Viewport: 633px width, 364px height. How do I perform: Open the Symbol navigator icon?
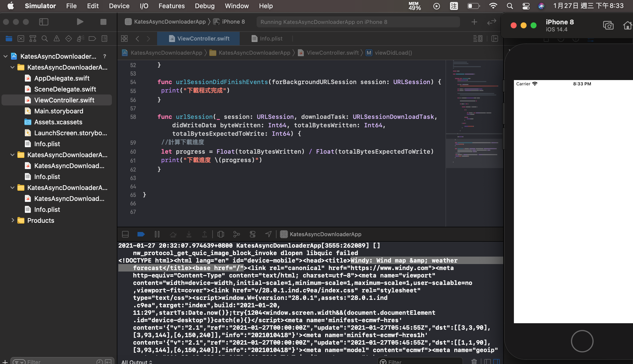pos(33,39)
